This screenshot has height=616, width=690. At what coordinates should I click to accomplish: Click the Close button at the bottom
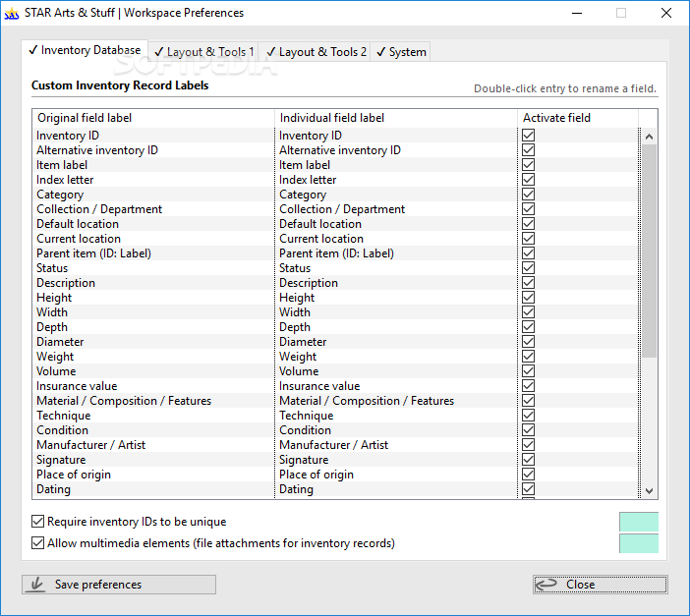[601, 585]
